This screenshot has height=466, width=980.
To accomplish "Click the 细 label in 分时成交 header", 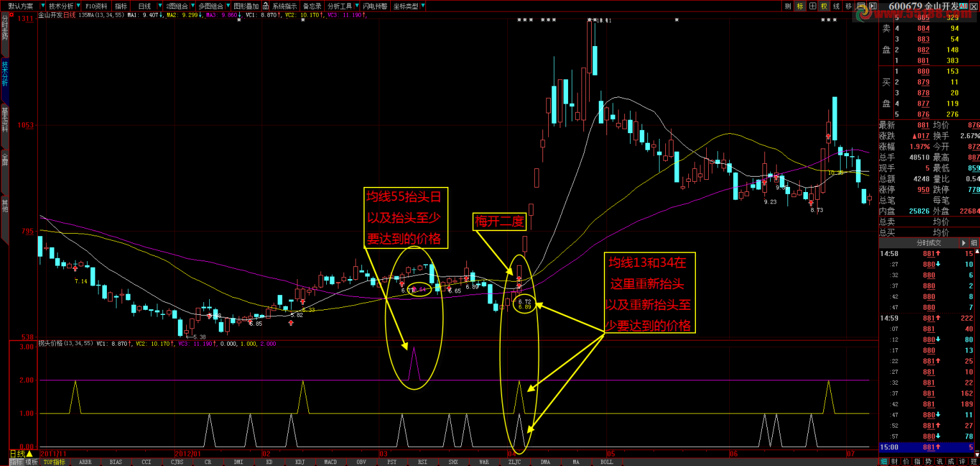I will [974, 243].
